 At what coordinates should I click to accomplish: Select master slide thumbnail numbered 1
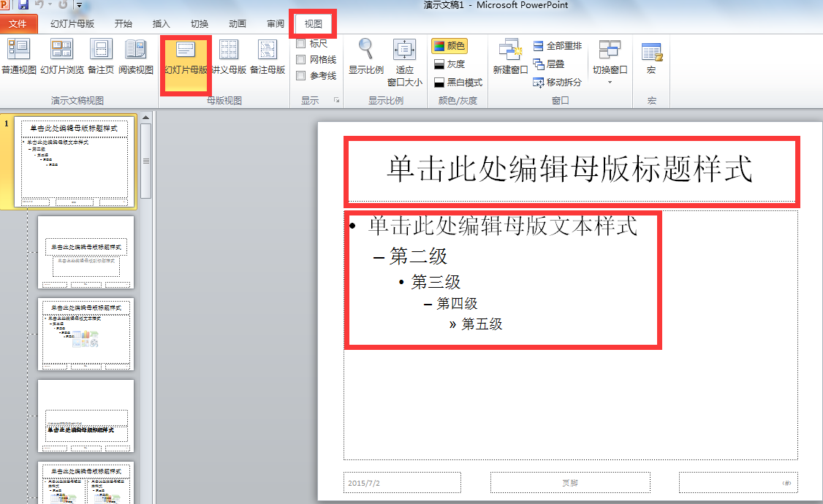tap(75, 162)
